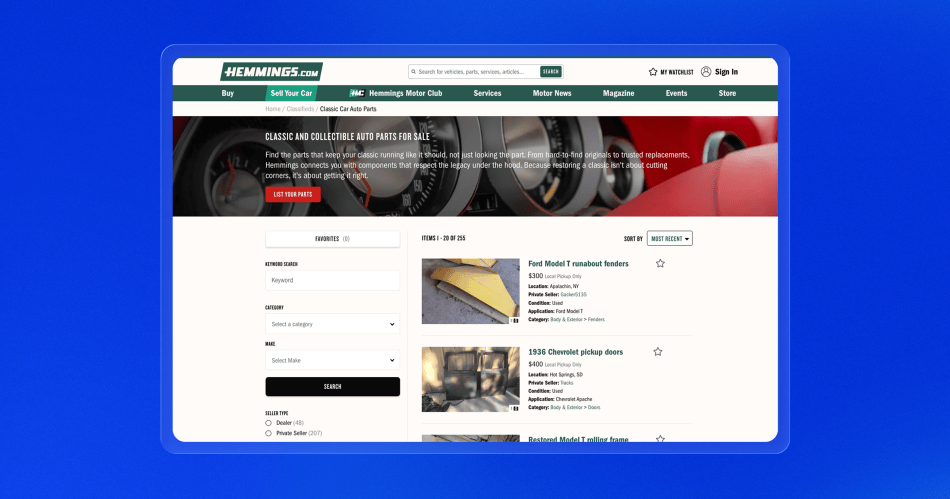Open My Watchlist star icon
Image resolution: width=950 pixels, height=499 pixels.
[x=653, y=71]
